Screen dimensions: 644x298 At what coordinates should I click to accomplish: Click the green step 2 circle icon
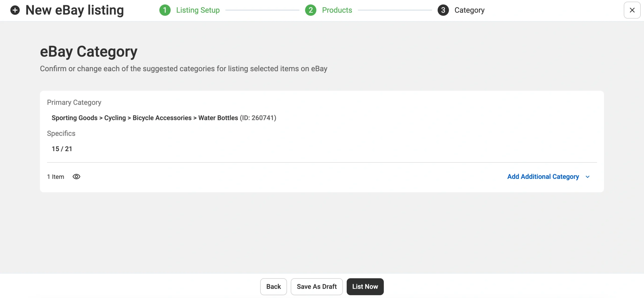pyautogui.click(x=311, y=10)
